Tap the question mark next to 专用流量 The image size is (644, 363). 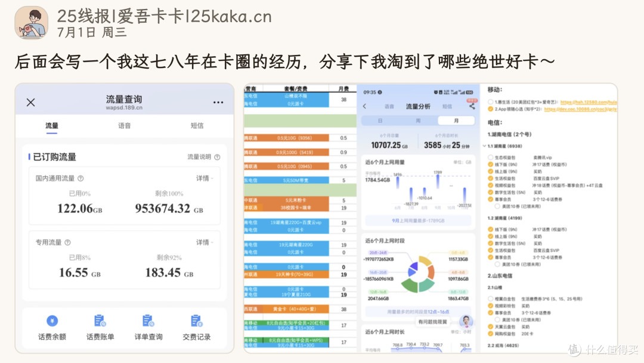67,242
